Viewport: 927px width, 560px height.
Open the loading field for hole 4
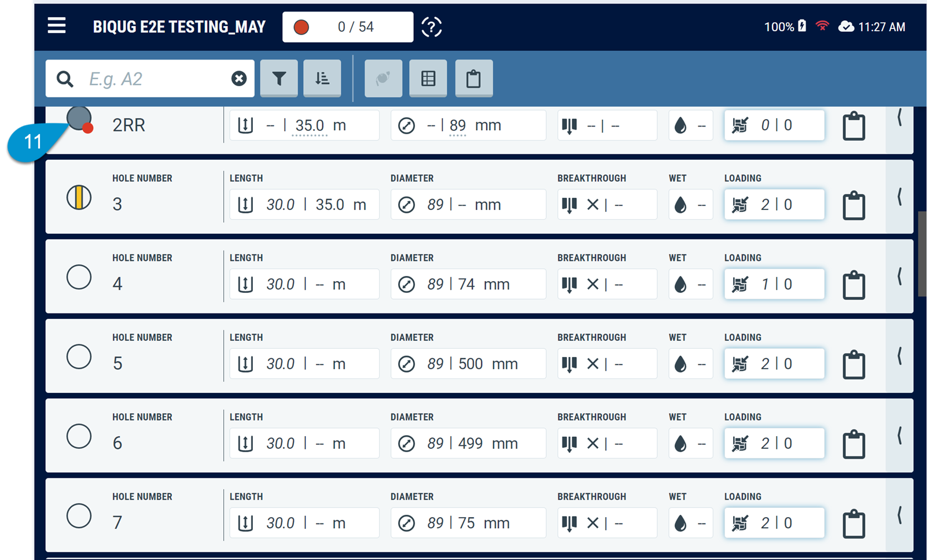[x=774, y=284]
